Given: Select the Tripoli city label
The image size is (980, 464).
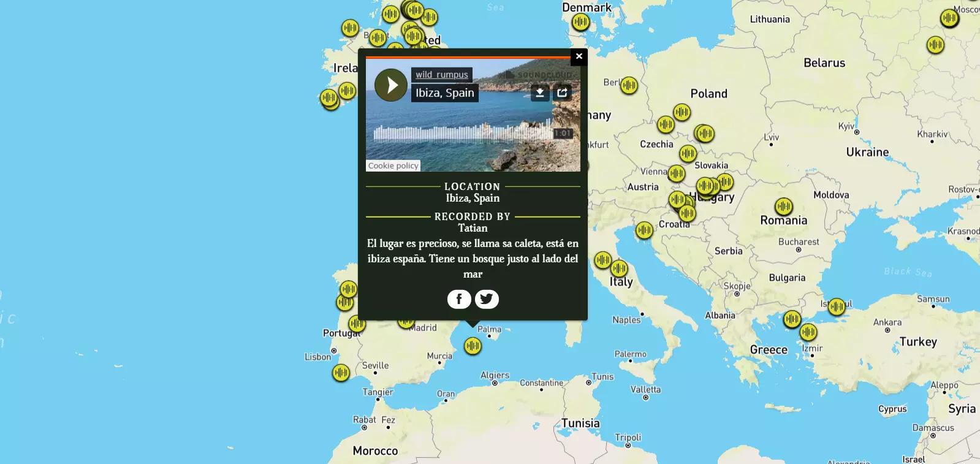Looking at the screenshot, I should pyautogui.click(x=628, y=437).
